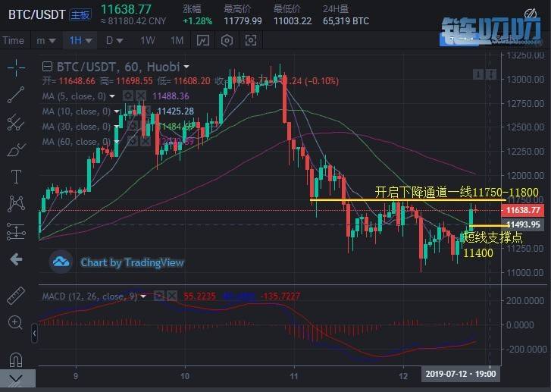Select the crosshair cursor tool
The height and width of the screenshot is (392, 551).
16,67
